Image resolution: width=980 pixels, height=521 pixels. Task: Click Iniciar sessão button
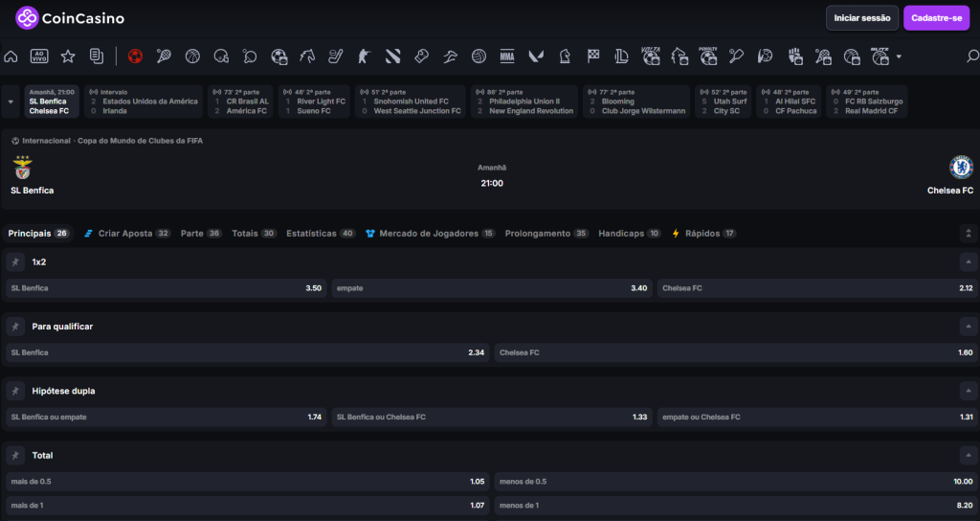click(862, 18)
